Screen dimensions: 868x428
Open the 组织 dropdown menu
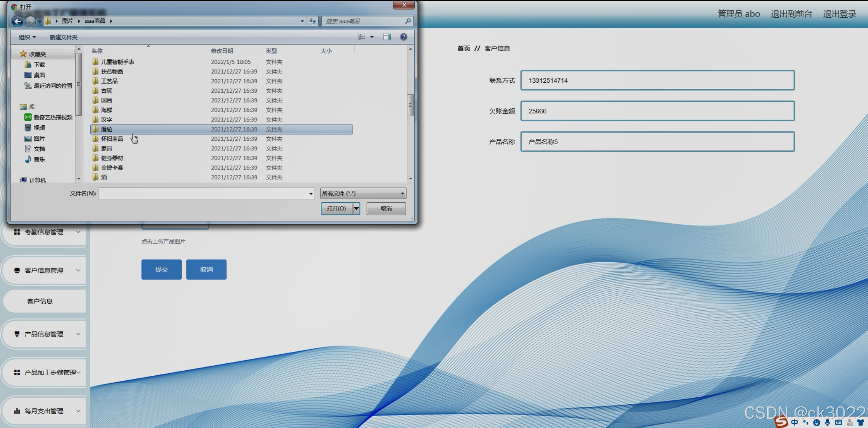coord(27,37)
